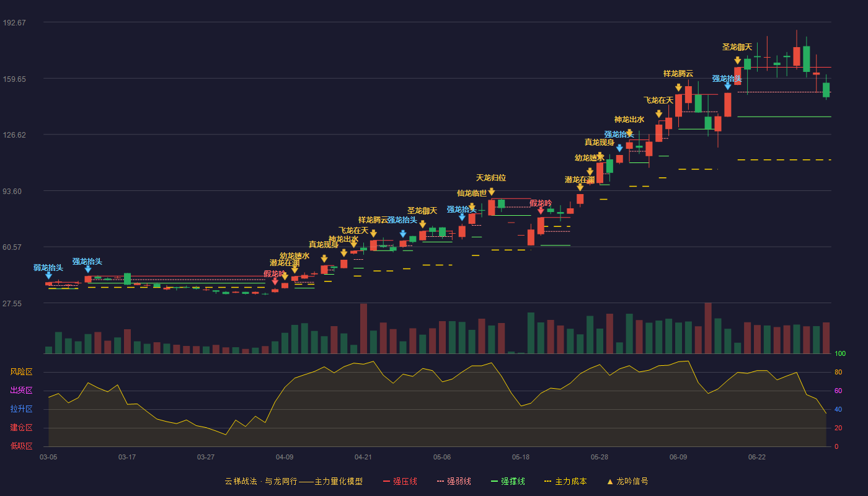This screenshot has width=868, height=496.
Task: Click the 天龙归位 yellow signal arrow
Action: (491, 192)
